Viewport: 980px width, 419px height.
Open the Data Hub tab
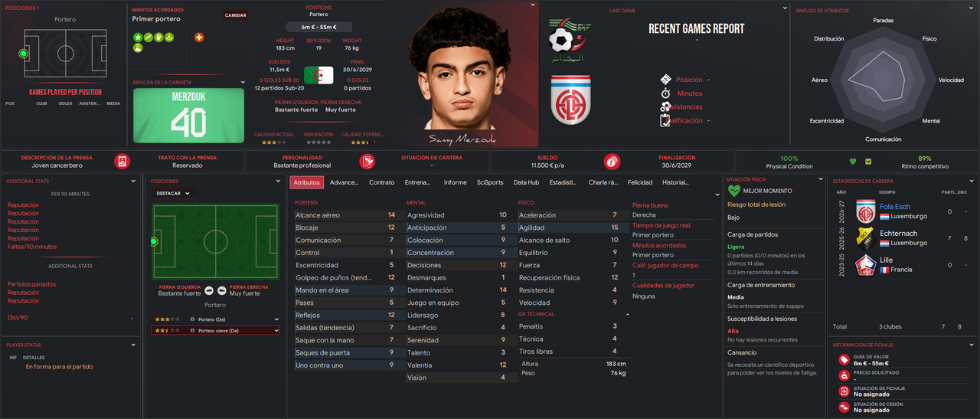pyautogui.click(x=526, y=182)
